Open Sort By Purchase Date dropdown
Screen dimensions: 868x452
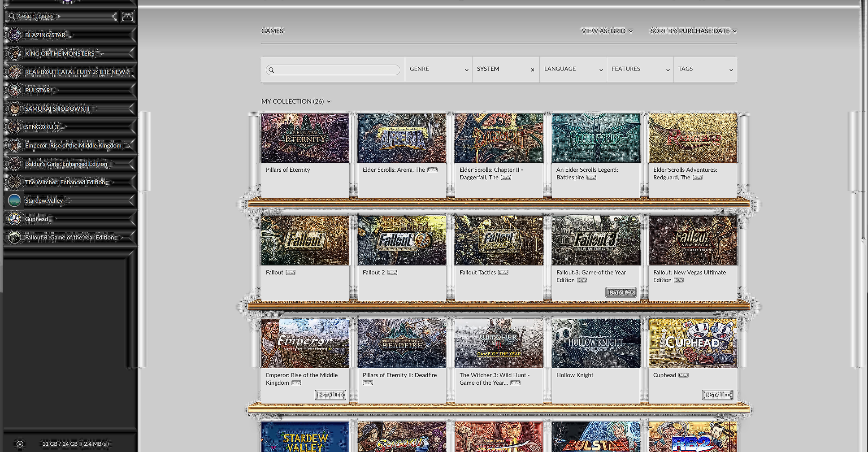[694, 31]
